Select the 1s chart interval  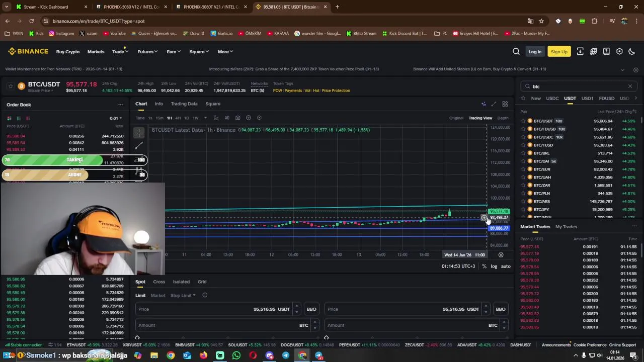pyautogui.click(x=150, y=118)
